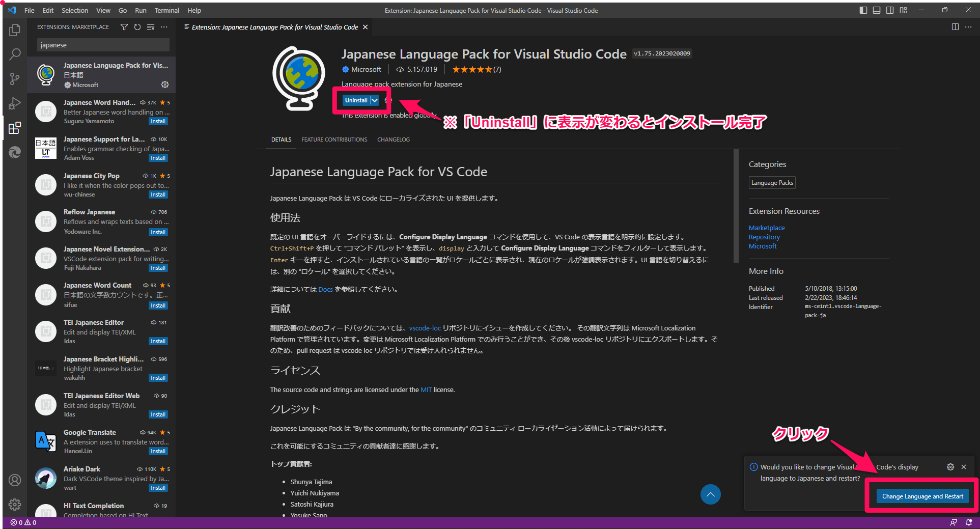
Task: Open the Repository resource link
Action: pyautogui.click(x=764, y=237)
